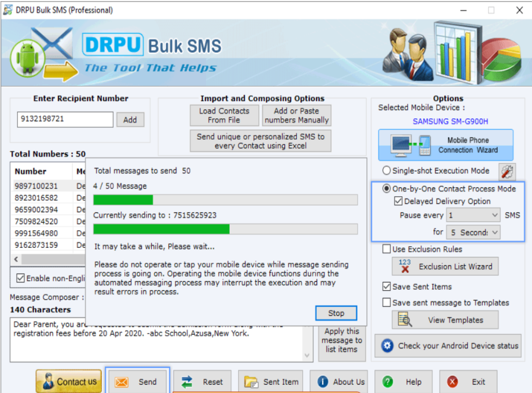The image size is (532, 393).
Task: Click the Send envelope button
Action: tap(137, 382)
